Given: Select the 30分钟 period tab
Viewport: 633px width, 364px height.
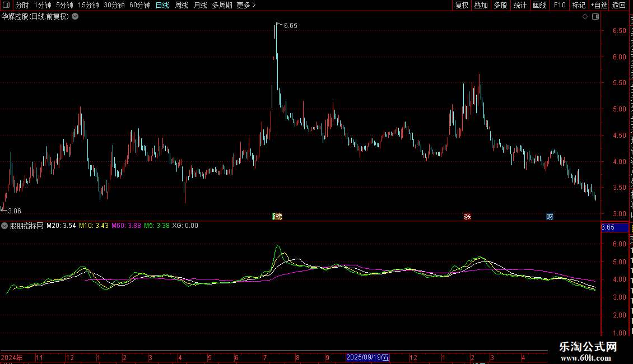Looking at the screenshot, I should 114,5.
